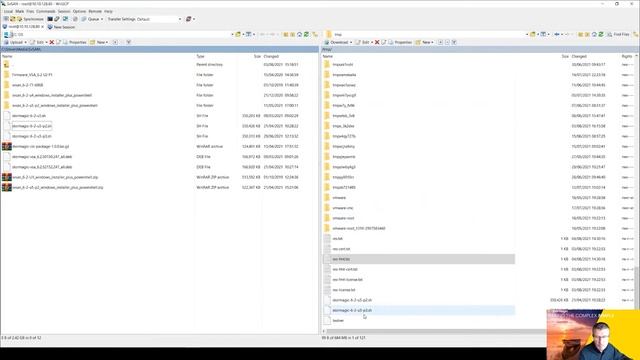Go to local home directory icon
The image size is (640, 360).
click(299, 34)
